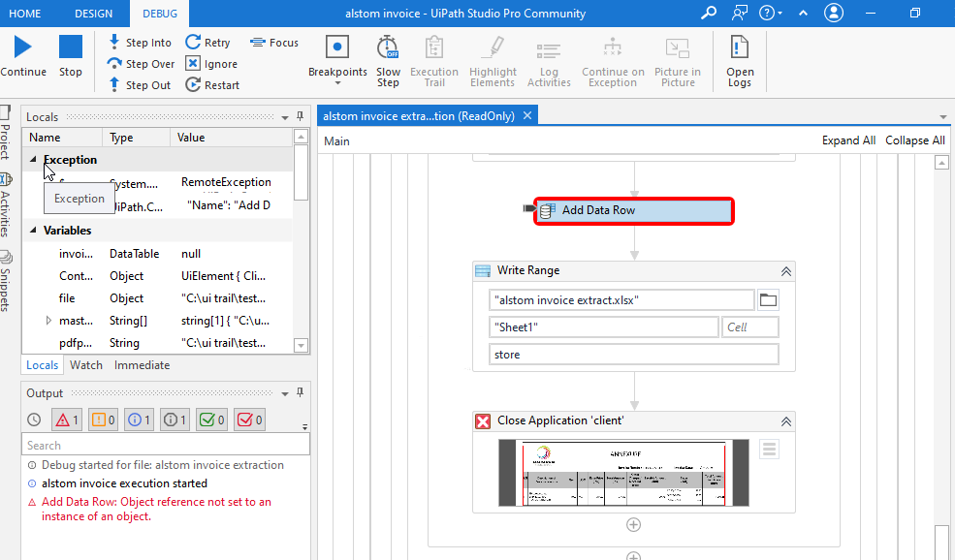Add activity with plus below Close Application
This screenshot has height=560, width=955.
(x=633, y=525)
